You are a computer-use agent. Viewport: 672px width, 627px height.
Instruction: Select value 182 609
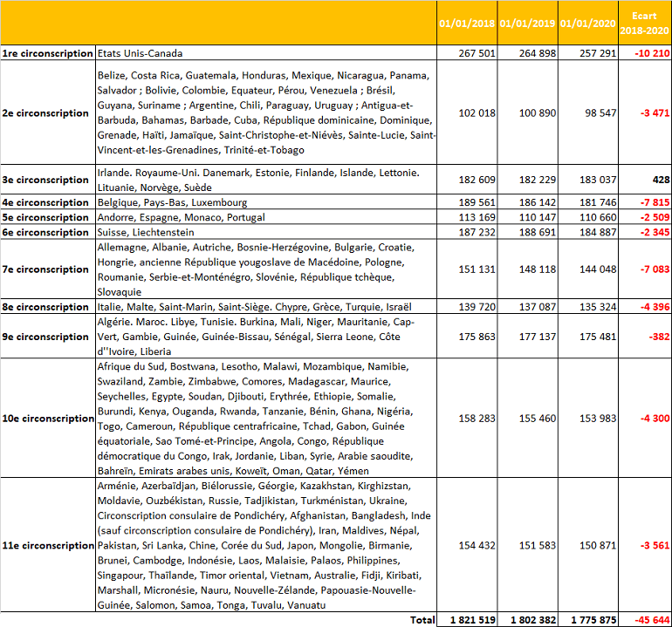coord(477,180)
